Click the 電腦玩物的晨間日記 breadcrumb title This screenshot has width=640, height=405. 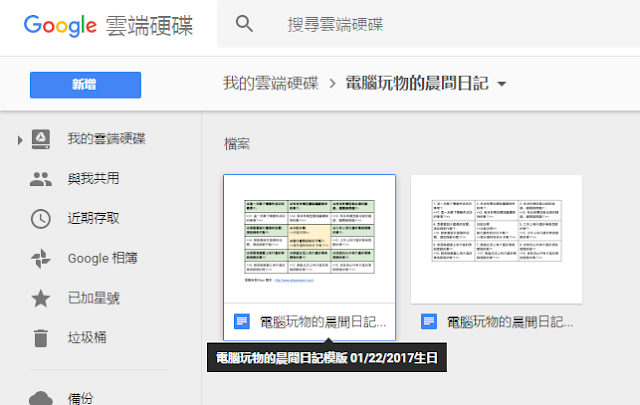click(x=417, y=83)
